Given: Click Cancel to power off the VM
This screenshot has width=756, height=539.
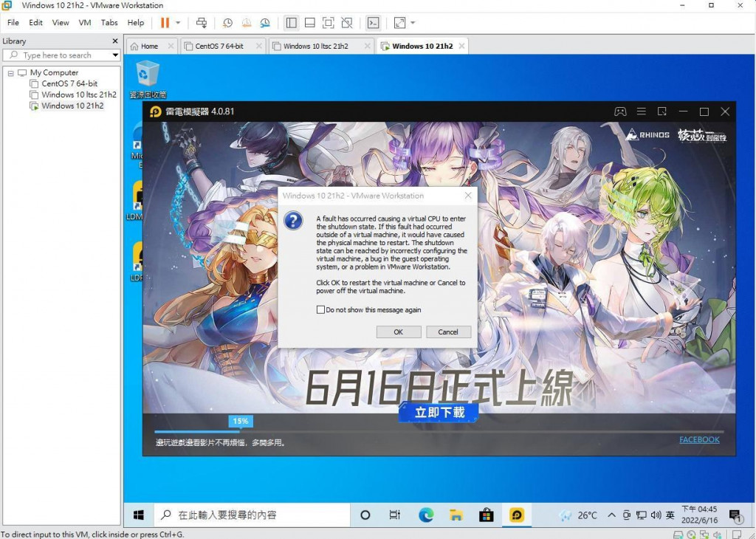Looking at the screenshot, I should pos(448,332).
